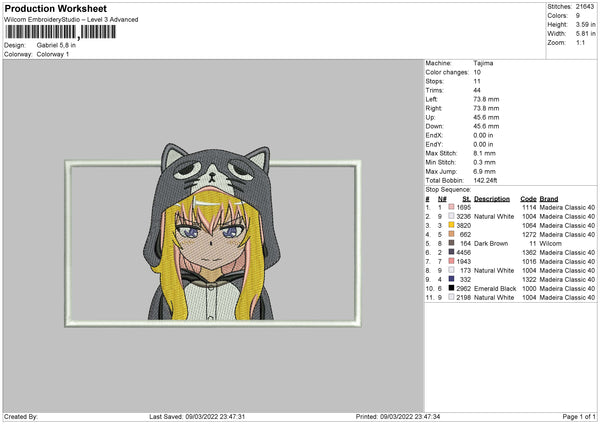Click the "N#" column header
Viewport: 600px width, 424px height.
(442, 199)
